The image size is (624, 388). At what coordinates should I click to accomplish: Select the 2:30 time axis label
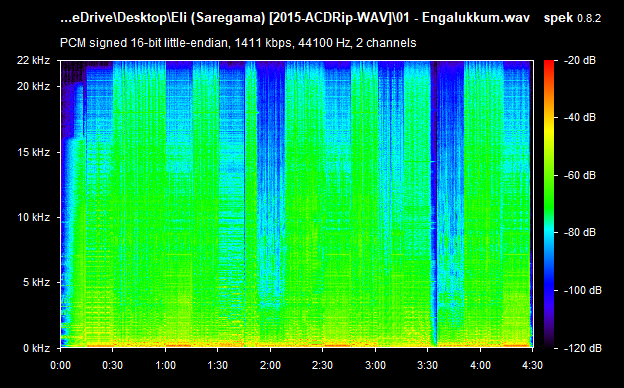(323, 365)
